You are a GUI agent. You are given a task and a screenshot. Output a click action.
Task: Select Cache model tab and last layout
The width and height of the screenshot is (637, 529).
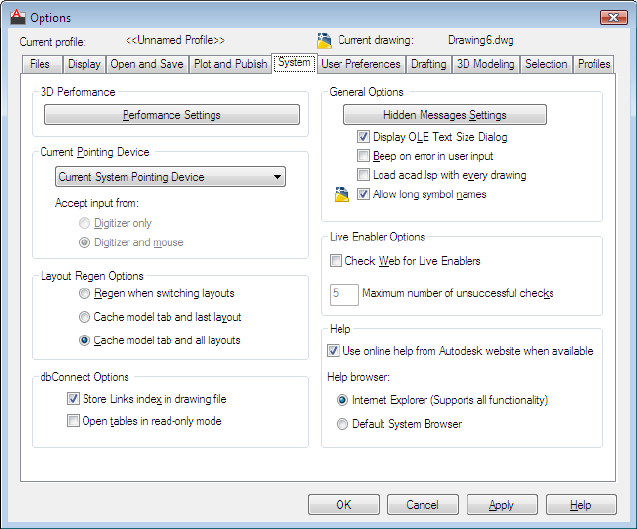[x=85, y=317]
